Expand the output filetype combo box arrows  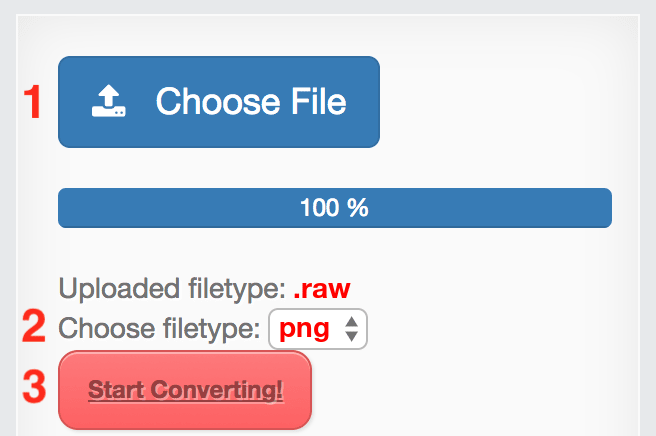pos(351,328)
